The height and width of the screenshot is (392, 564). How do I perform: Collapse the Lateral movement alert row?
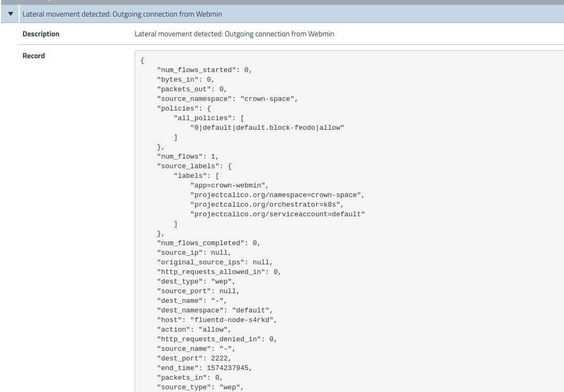pyautogui.click(x=11, y=14)
